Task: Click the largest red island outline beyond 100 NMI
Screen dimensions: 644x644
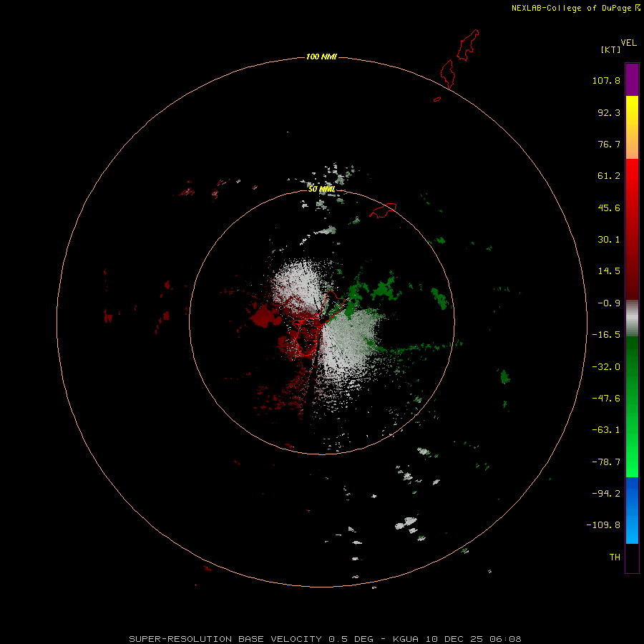Action: (468, 45)
